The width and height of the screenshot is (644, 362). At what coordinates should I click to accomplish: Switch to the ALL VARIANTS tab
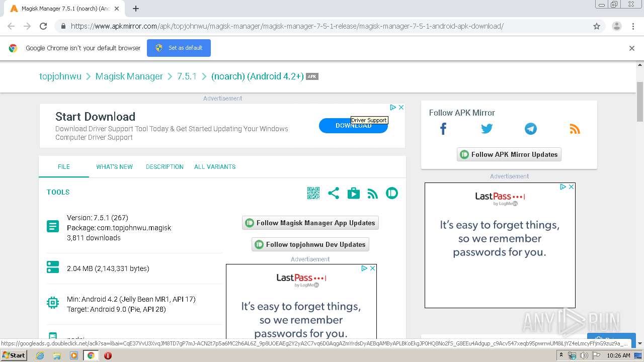[x=215, y=166]
